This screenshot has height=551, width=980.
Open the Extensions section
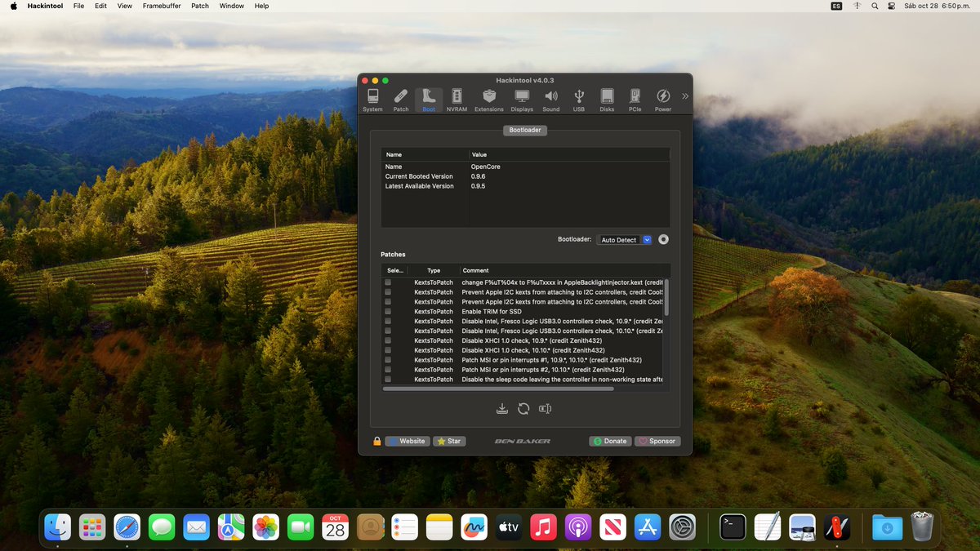(489, 98)
